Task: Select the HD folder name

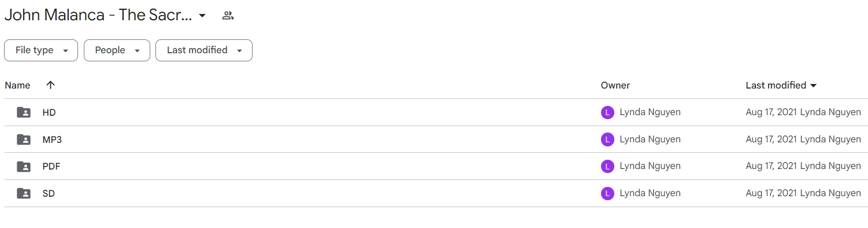Action: (49, 112)
